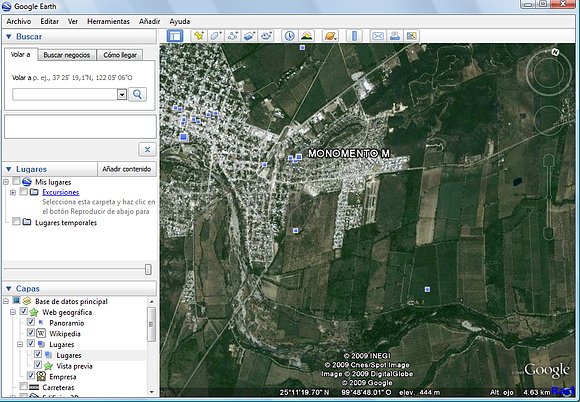Image resolution: width=580 pixels, height=402 pixels.
Task: Click the search magnifier button
Action: point(137,94)
